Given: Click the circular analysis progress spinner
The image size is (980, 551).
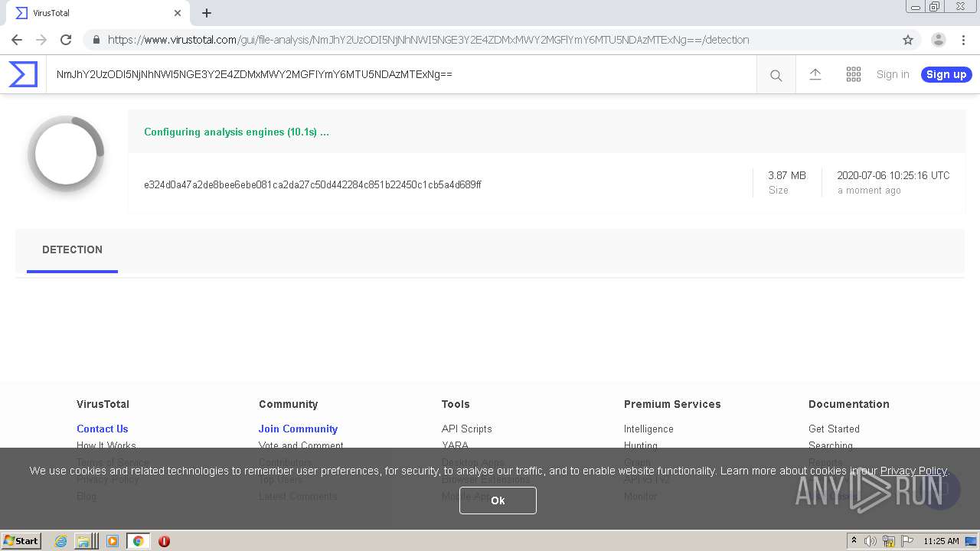Looking at the screenshot, I should [66, 153].
